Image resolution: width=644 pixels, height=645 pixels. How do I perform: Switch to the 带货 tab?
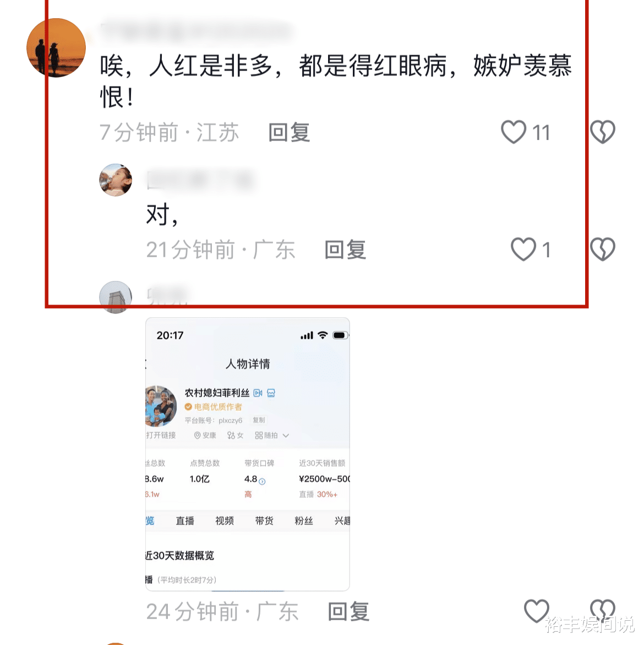[x=264, y=521]
